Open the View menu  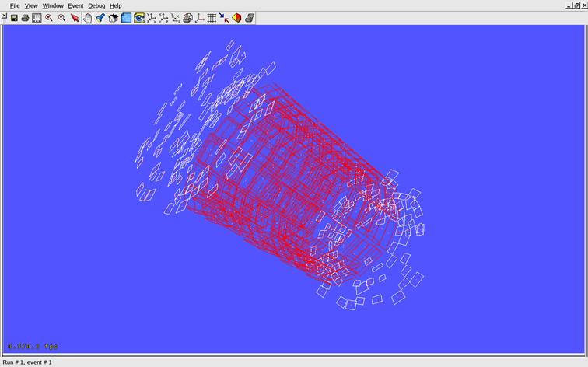coord(31,5)
